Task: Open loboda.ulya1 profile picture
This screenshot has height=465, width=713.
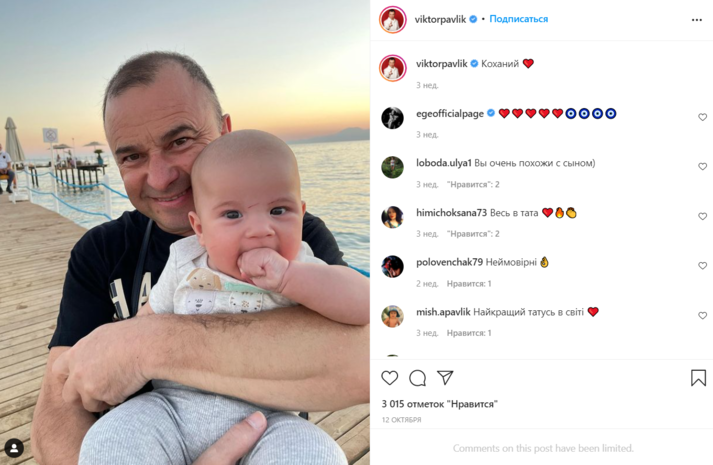Action: coord(392,167)
